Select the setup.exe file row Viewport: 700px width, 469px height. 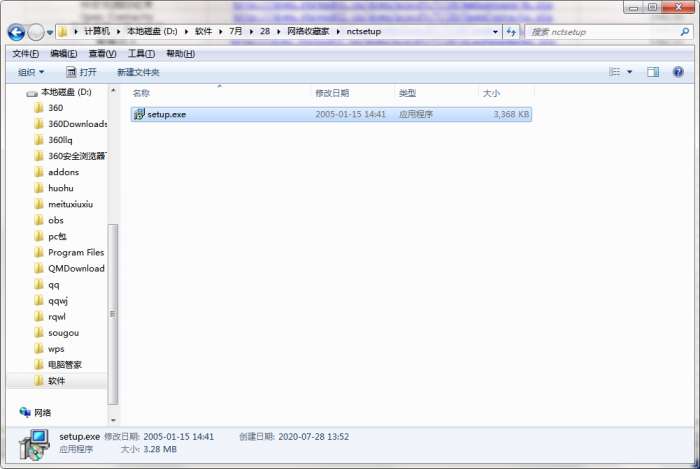[x=331, y=114]
